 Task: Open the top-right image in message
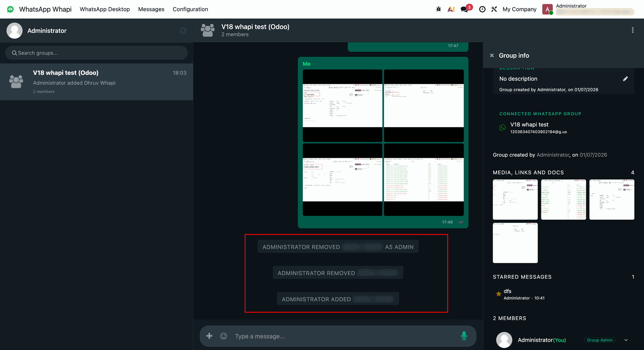(x=424, y=106)
